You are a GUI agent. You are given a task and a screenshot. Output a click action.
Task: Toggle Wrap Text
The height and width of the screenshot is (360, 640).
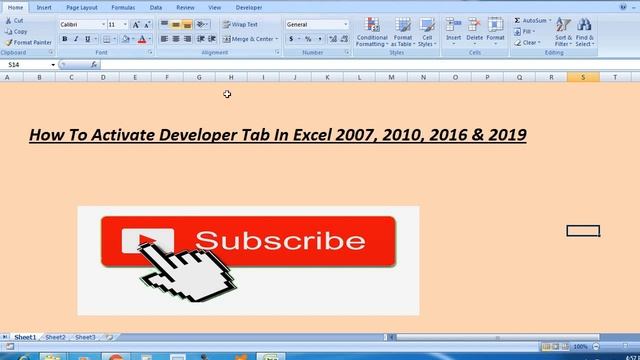coord(240,25)
